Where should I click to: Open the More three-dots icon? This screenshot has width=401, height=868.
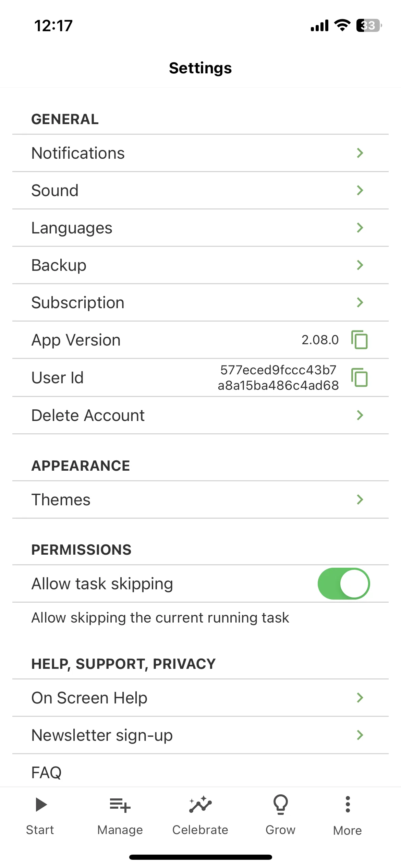pyautogui.click(x=348, y=804)
